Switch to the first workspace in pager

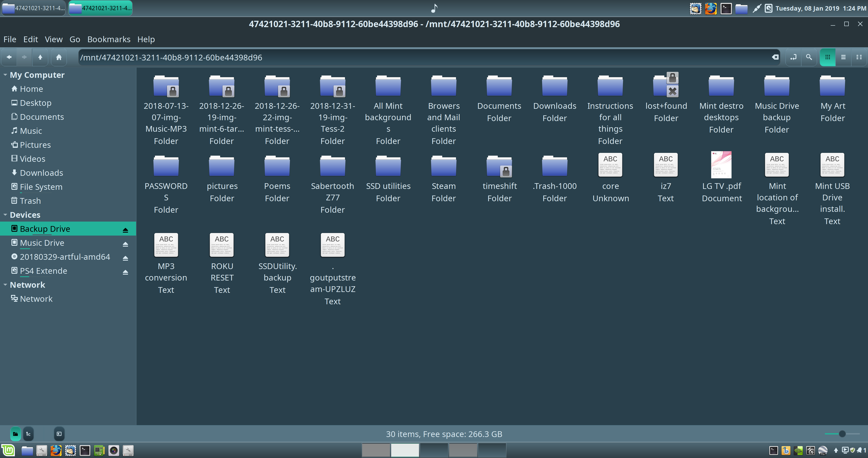(x=376, y=450)
